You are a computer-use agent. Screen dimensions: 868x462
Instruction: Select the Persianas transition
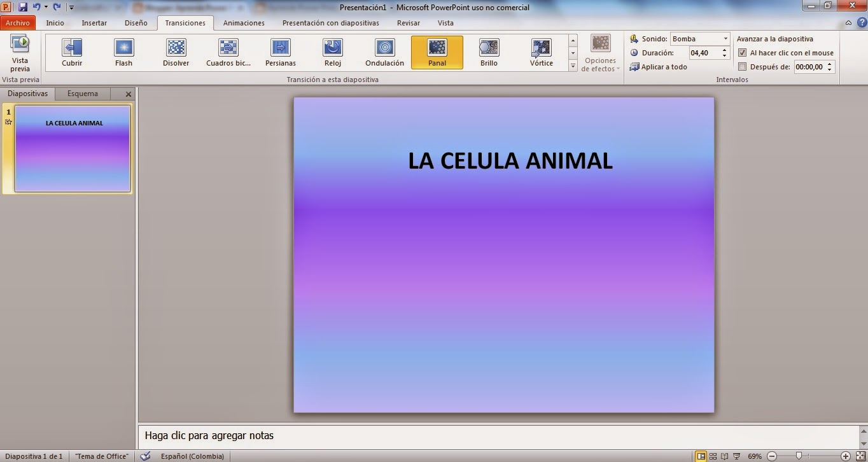[x=280, y=51]
